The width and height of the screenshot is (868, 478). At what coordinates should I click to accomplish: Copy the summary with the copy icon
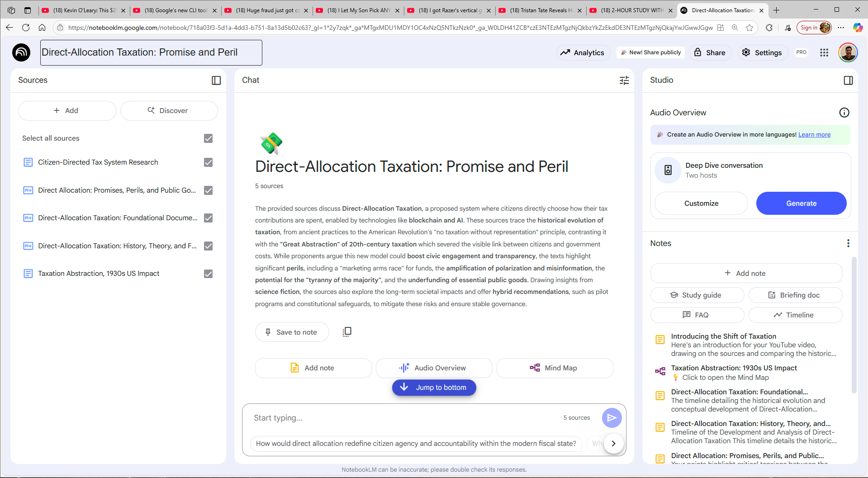[x=347, y=332]
